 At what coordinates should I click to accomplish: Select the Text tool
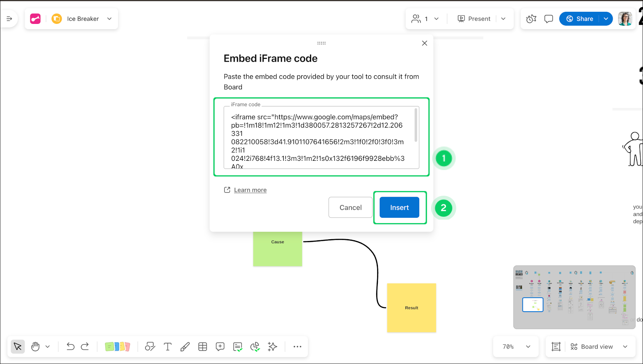167,347
